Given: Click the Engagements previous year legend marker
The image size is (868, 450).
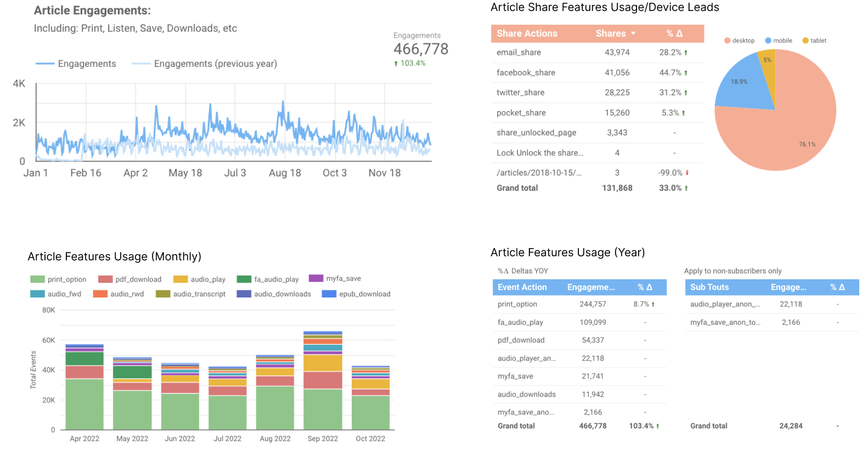Looking at the screenshot, I should pyautogui.click(x=141, y=64).
